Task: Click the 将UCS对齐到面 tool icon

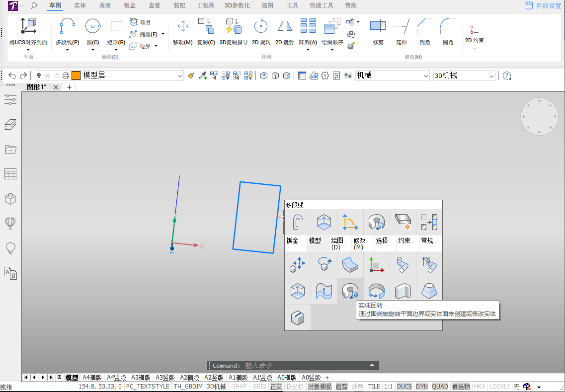Action: pyautogui.click(x=28, y=26)
